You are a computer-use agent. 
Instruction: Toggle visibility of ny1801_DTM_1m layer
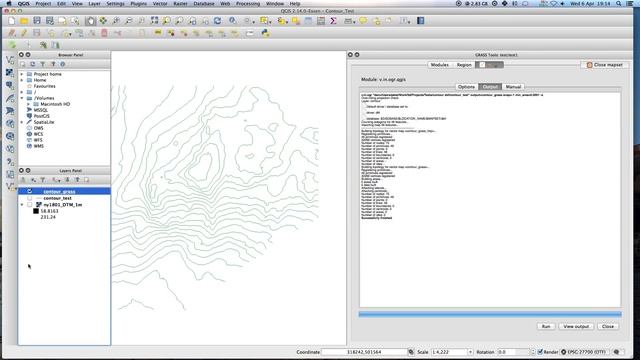click(x=29, y=204)
